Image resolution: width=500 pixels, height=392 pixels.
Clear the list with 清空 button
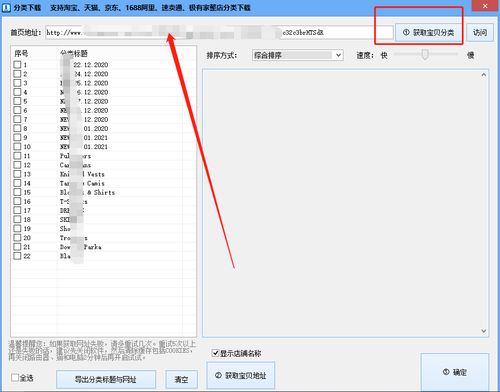(181, 379)
